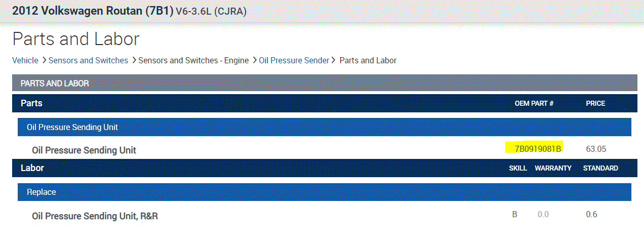This screenshot has height=246, width=644.
Task: Click the STANDARD column header
Action: tap(600, 168)
